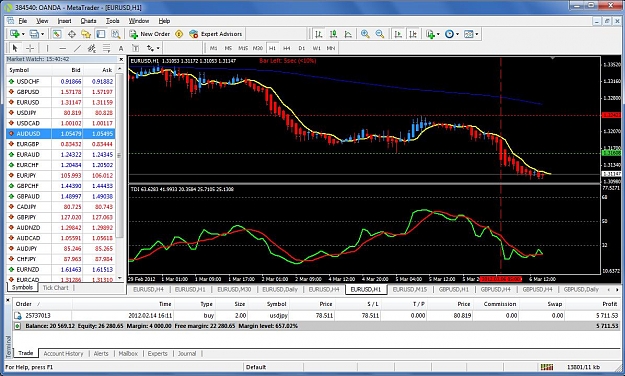Expand the New Chart dropdown arrow
The image size is (625, 376).
click(x=23, y=34)
